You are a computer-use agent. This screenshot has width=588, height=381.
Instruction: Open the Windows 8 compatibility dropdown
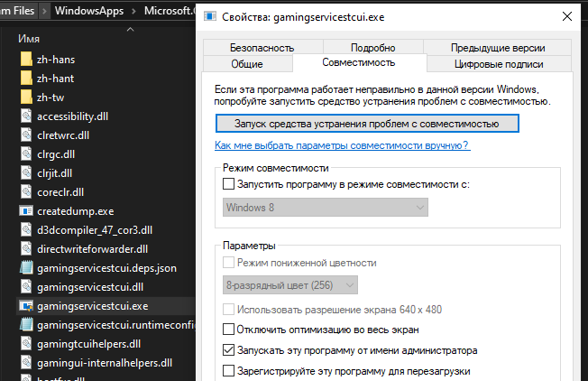pos(326,208)
